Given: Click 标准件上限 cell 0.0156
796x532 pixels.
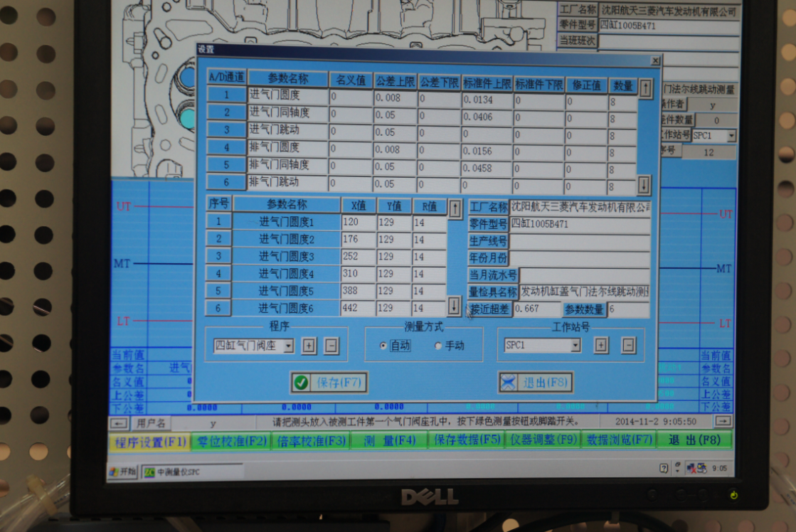Looking at the screenshot, I should (x=487, y=151).
